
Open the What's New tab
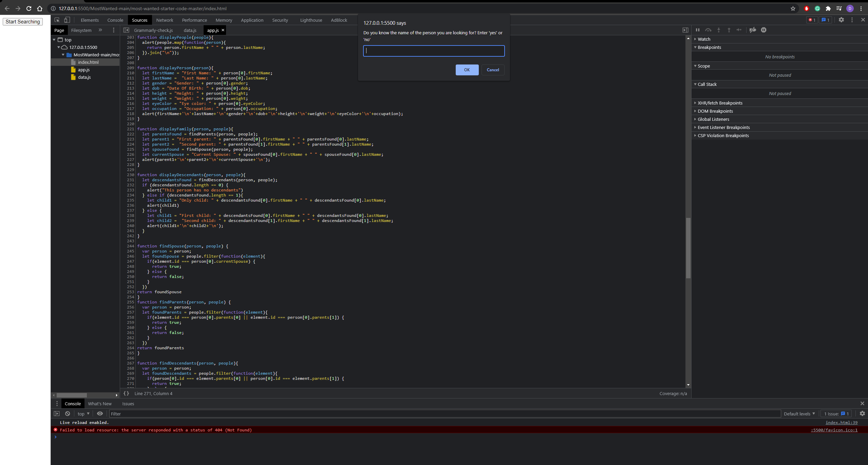point(99,404)
